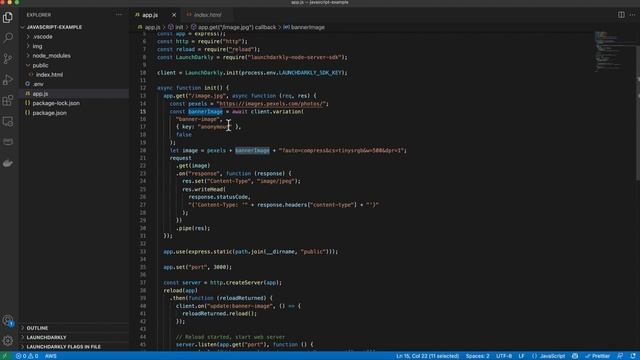Show errors and warnings in status bar
640x360 pixels.
pyautogui.click(x=27, y=356)
